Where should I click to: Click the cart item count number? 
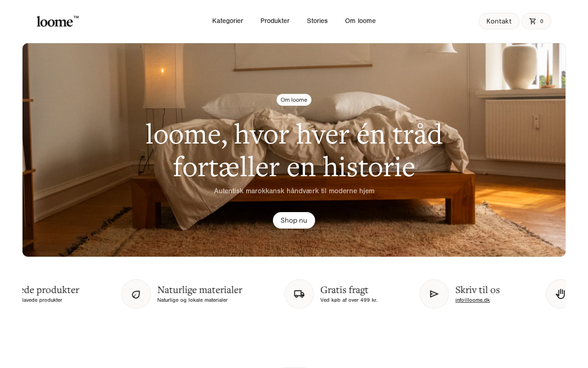(542, 21)
